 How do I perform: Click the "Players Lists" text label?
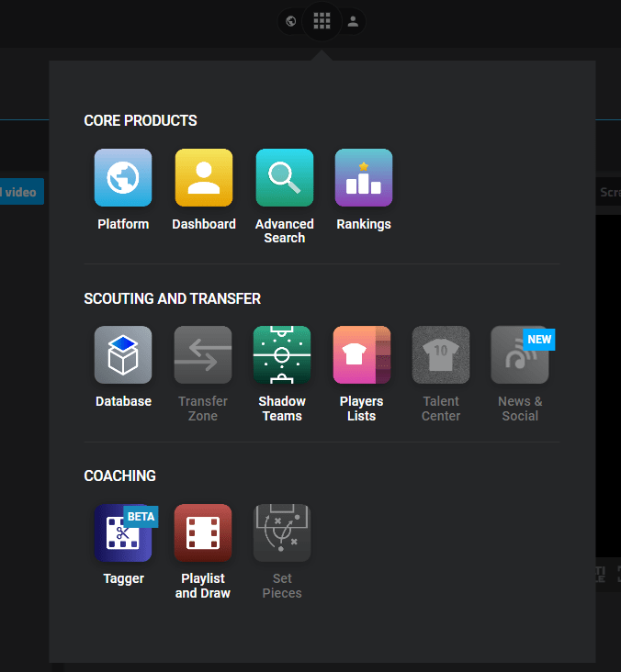362,409
